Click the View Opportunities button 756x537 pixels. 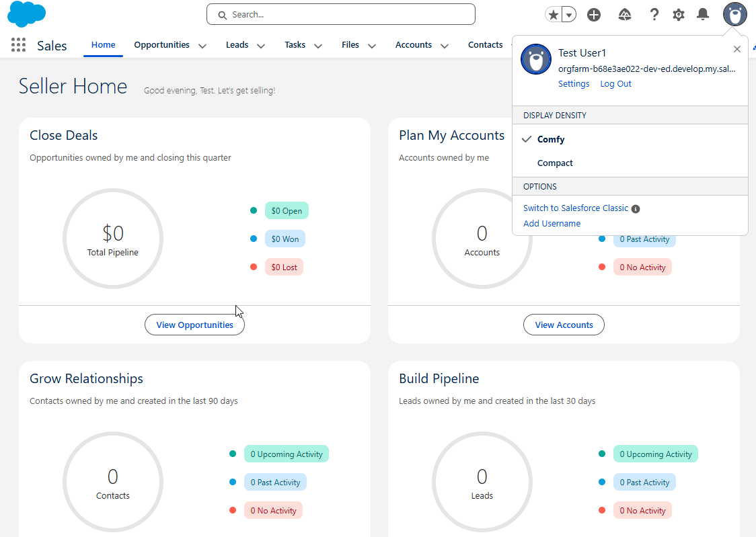click(194, 325)
